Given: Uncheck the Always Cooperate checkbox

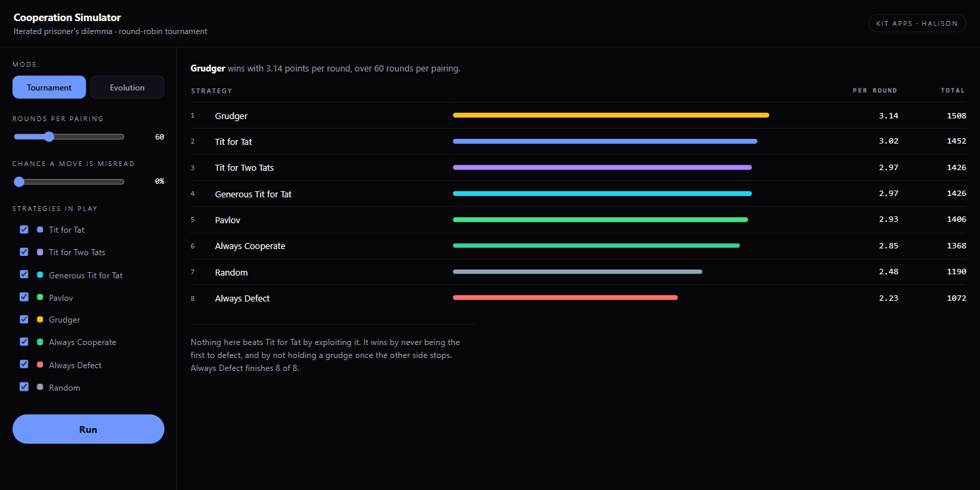Looking at the screenshot, I should click(x=24, y=342).
